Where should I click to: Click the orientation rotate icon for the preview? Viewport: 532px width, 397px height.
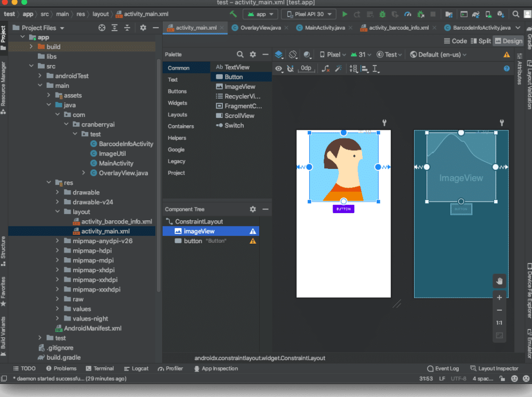(x=293, y=55)
